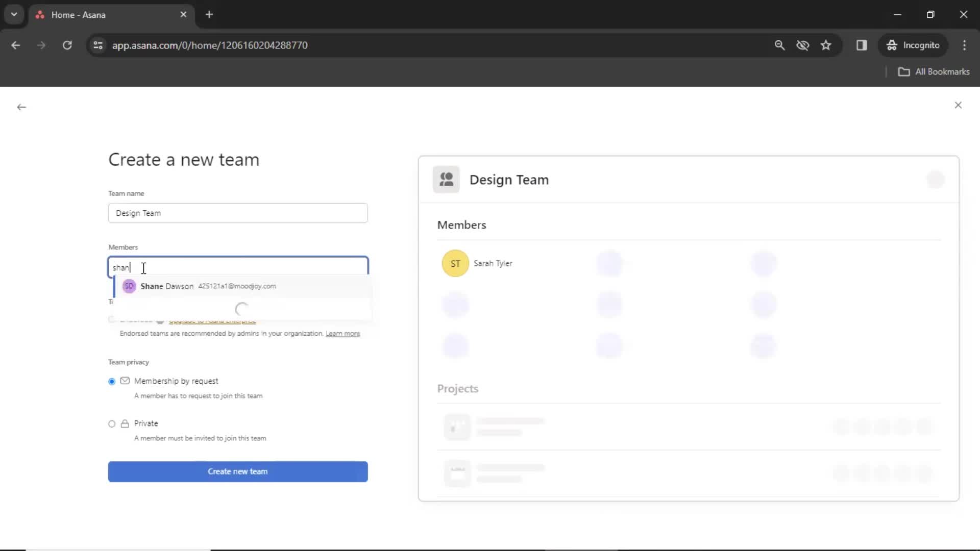
Task: Click the Members search input field
Action: pyautogui.click(x=238, y=267)
